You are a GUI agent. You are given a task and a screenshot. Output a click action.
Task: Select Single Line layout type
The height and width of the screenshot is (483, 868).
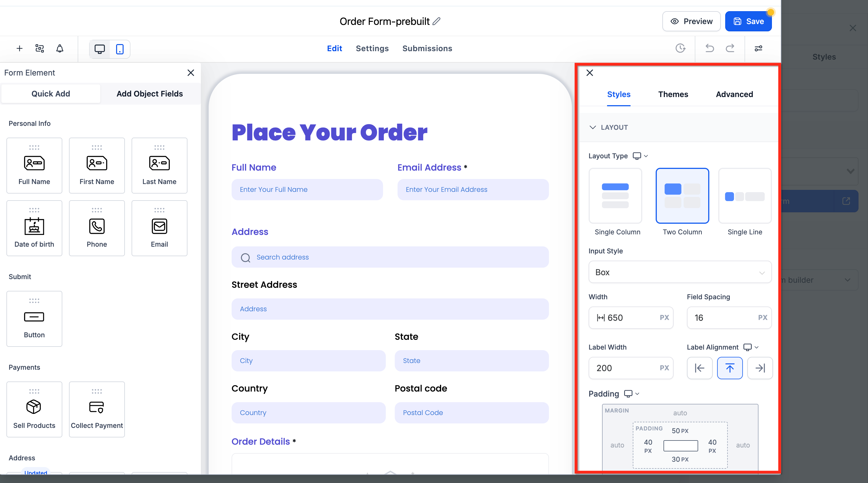point(745,195)
